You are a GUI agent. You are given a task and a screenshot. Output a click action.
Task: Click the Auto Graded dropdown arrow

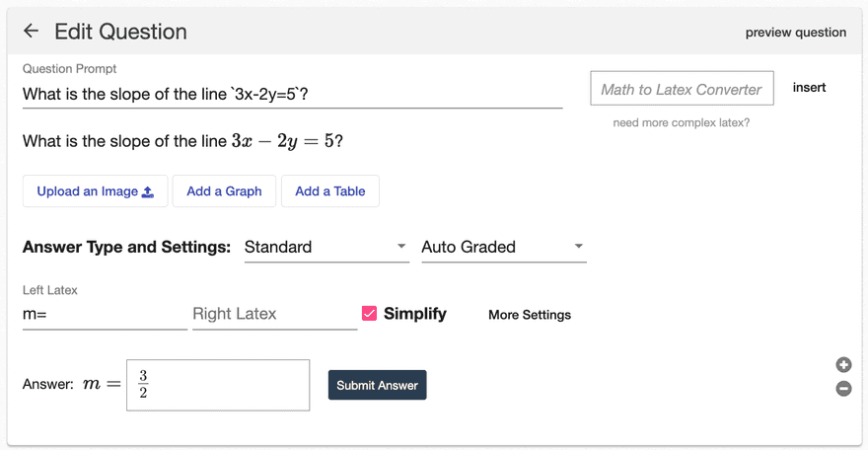coord(578,247)
